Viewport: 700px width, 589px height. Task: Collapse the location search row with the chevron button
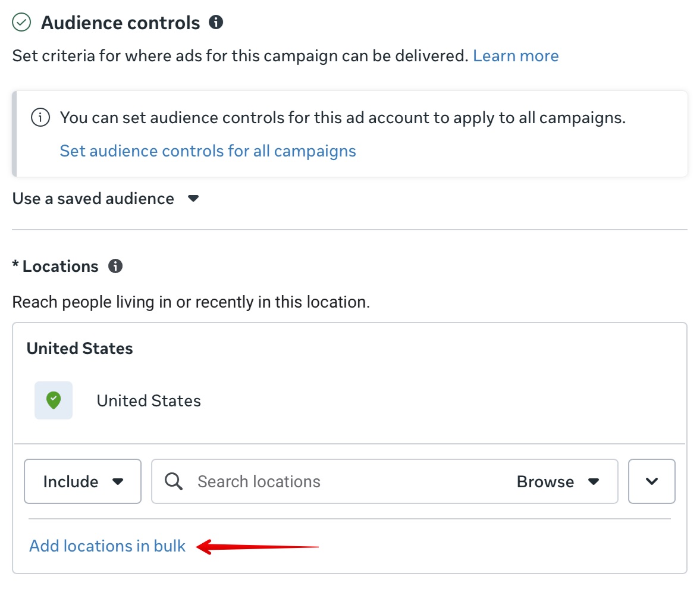(x=651, y=481)
